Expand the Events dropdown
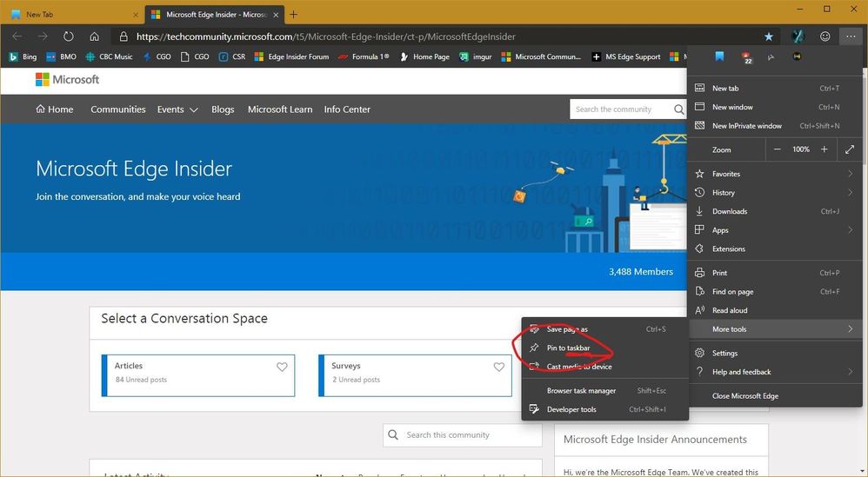This screenshot has height=477, width=868. pos(177,109)
